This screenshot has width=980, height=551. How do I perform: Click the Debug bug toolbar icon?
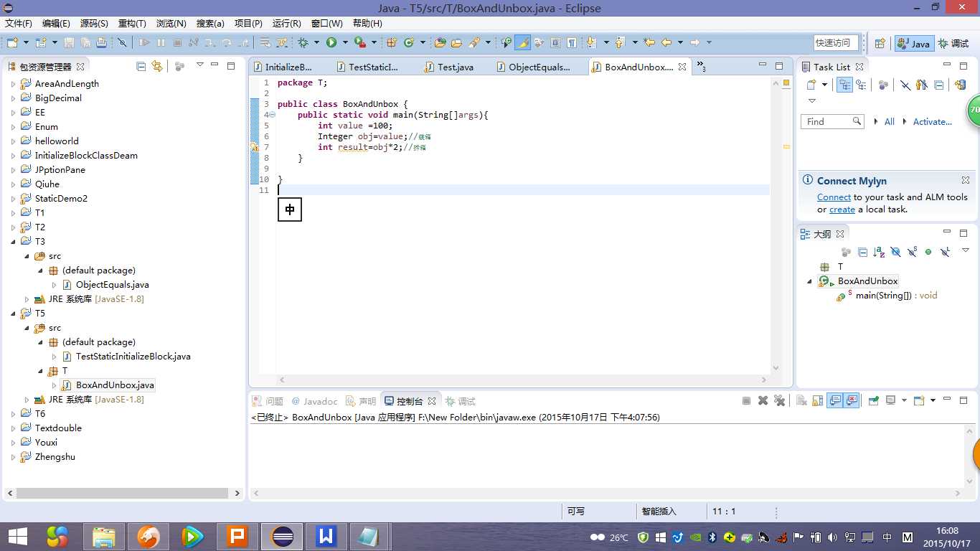click(x=302, y=42)
